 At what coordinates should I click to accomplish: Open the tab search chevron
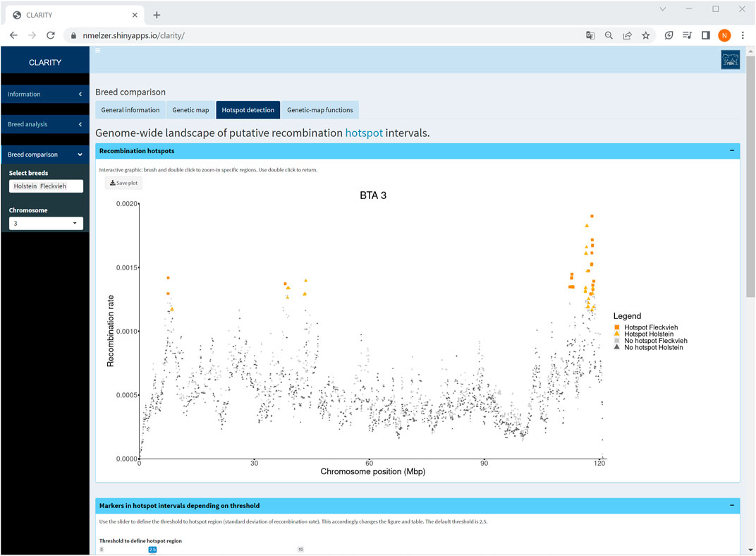point(662,9)
